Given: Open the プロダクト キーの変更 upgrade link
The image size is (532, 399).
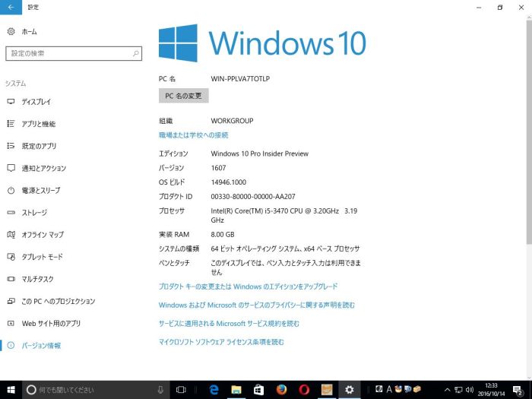Looking at the screenshot, I should (248, 287).
